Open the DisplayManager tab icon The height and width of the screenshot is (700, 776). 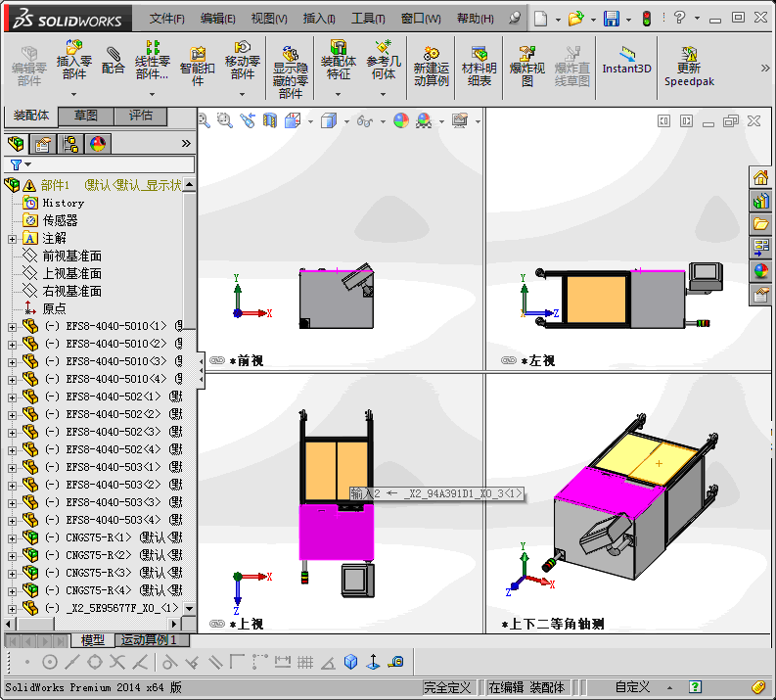click(x=98, y=144)
